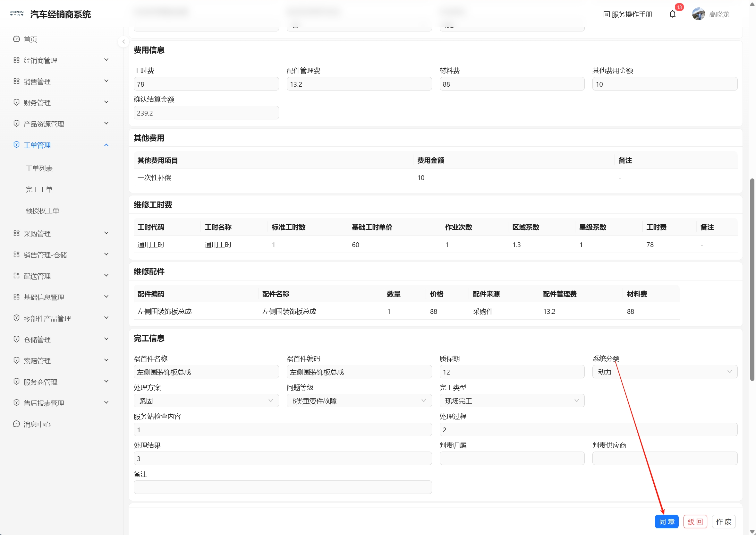
Task: Expand the 财务管理 menu chevron
Action: coord(106,102)
